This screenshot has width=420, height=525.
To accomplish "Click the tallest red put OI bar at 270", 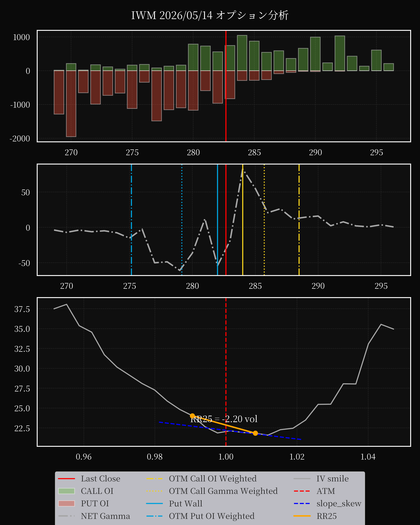I will (x=71, y=104).
